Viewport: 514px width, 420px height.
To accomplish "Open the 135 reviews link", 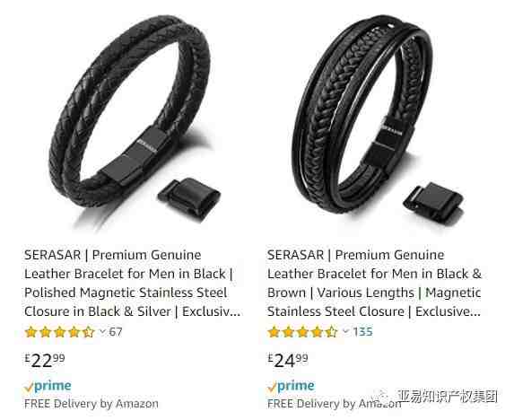I will (363, 331).
